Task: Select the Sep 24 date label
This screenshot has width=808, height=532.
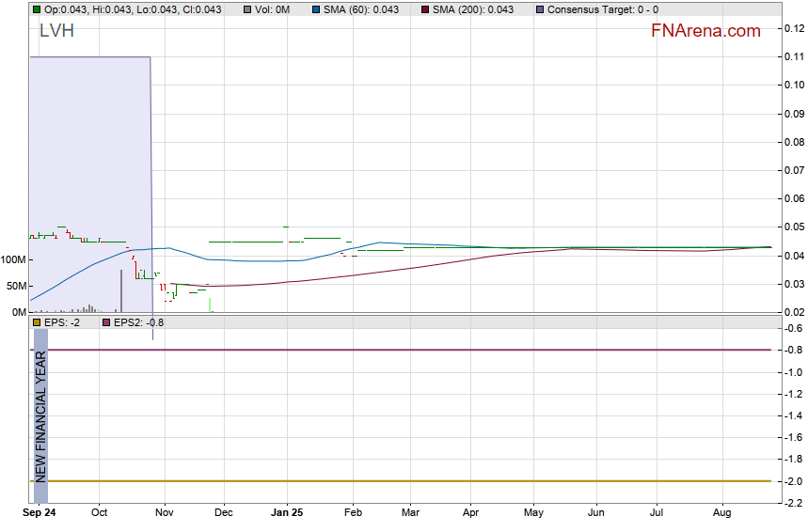Action: pos(39,513)
